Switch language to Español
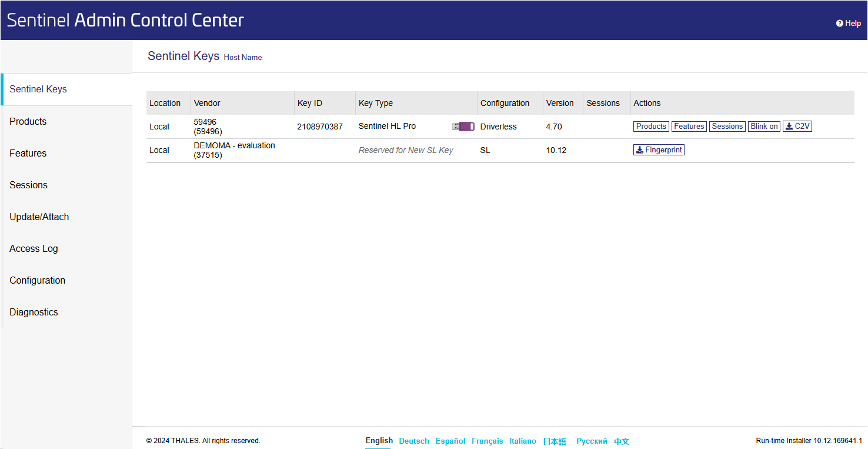Viewport: 868px width, 449px height. coord(450,441)
